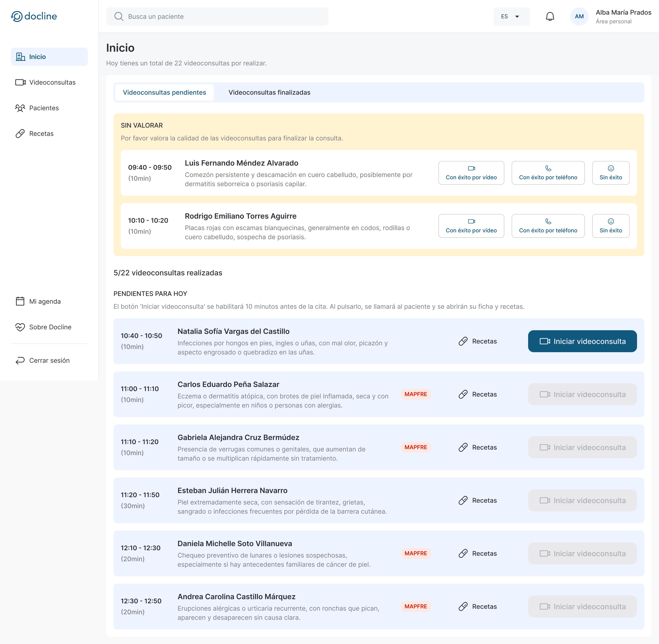
Task: Select the Videoconsultas pendientes tab
Action: [164, 92]
